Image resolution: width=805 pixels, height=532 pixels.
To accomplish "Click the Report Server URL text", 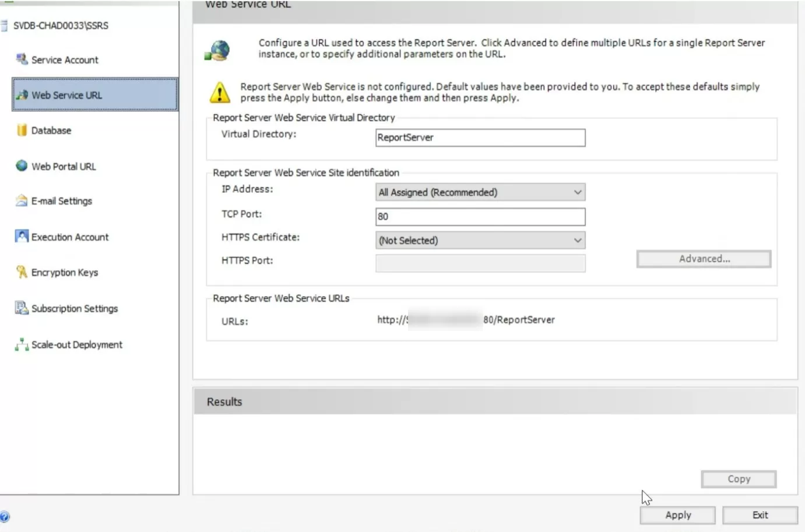I will (466, 320).
